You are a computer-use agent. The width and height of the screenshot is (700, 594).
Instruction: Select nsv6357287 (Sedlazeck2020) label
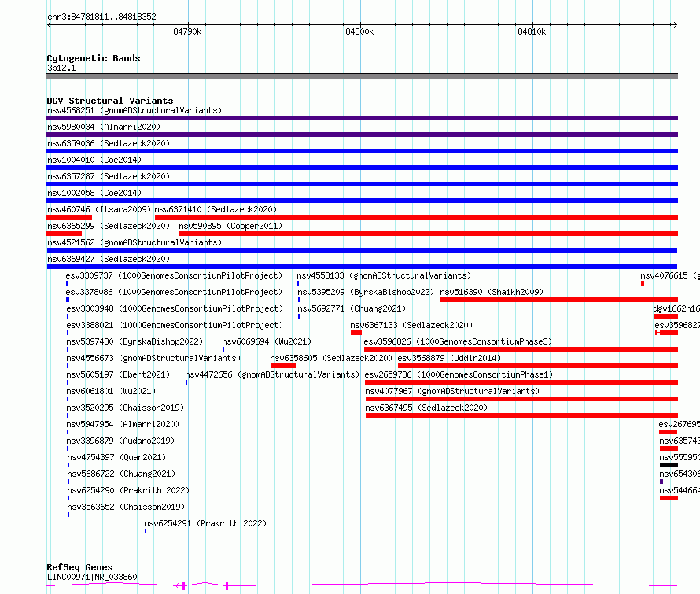click(109, 176)
